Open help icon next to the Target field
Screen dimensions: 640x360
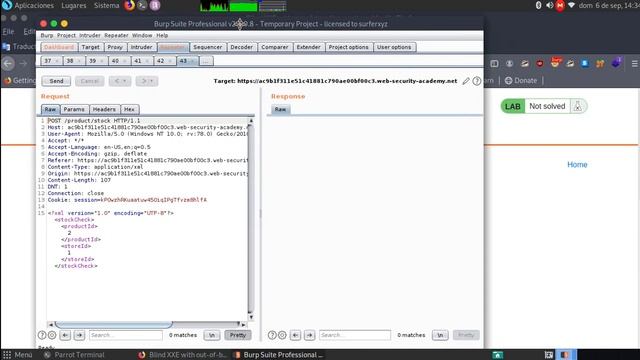(476, 81)
